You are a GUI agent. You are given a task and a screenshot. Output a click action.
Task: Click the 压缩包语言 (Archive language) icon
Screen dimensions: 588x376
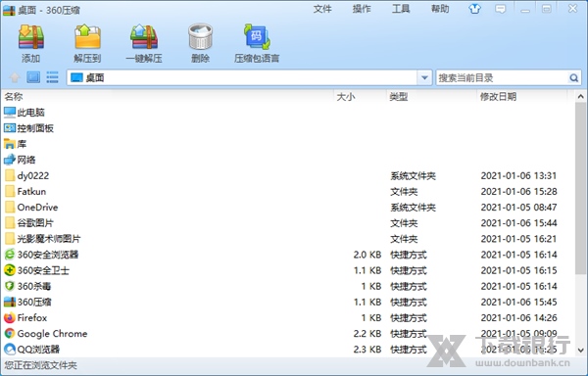257,36
